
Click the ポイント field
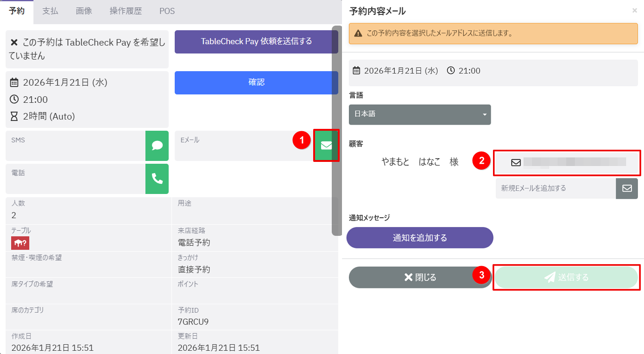click(x=255, y=291)
